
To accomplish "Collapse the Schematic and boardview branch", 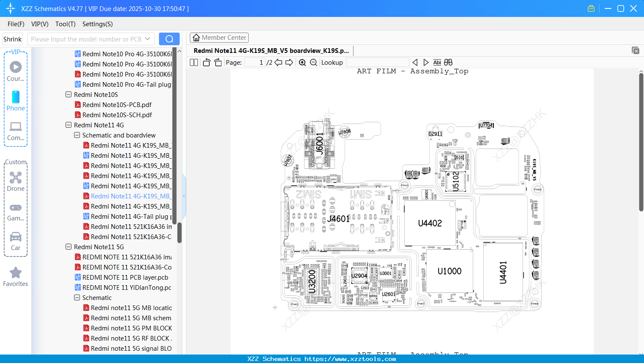I will 77,135.
